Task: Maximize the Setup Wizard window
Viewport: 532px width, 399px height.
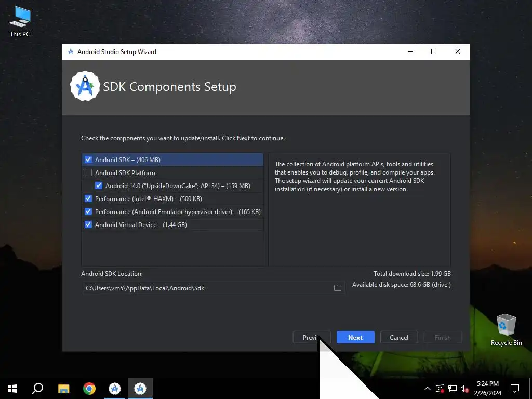Action: (x=434, y=51)
